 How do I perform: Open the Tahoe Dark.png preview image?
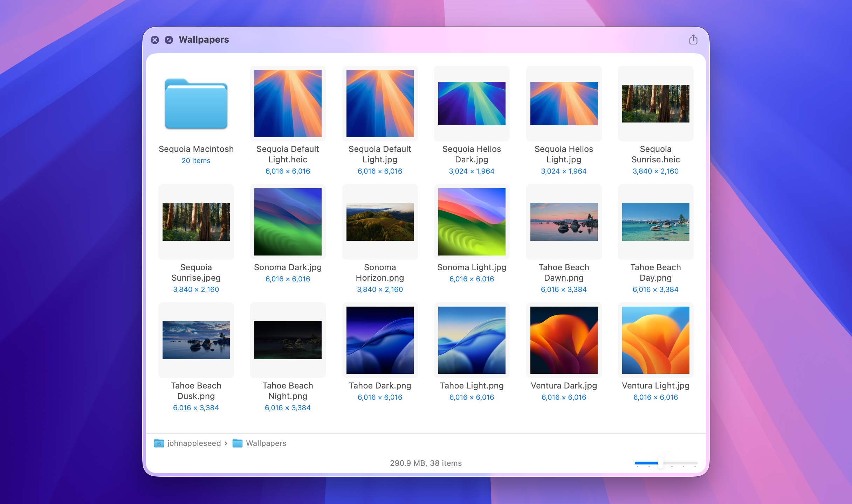point(380,340)
